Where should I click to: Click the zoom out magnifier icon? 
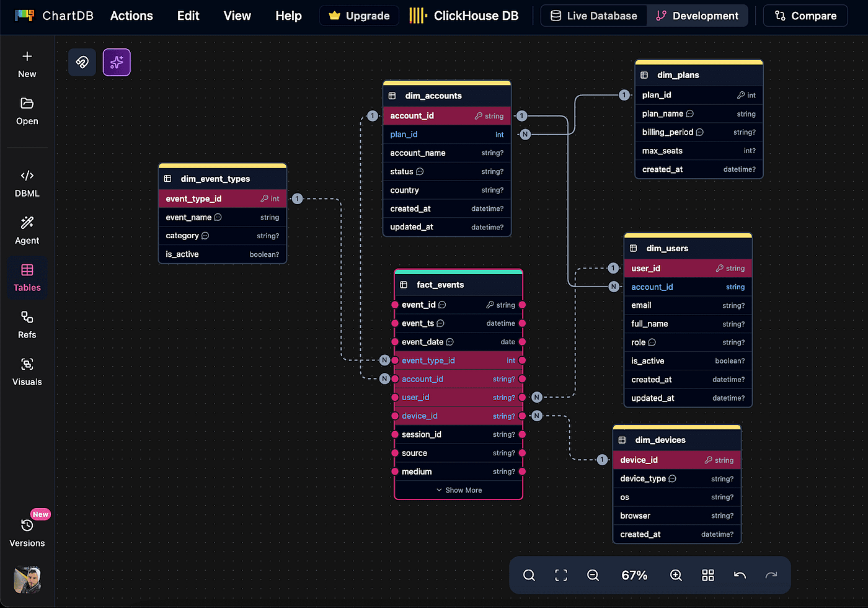593,575
